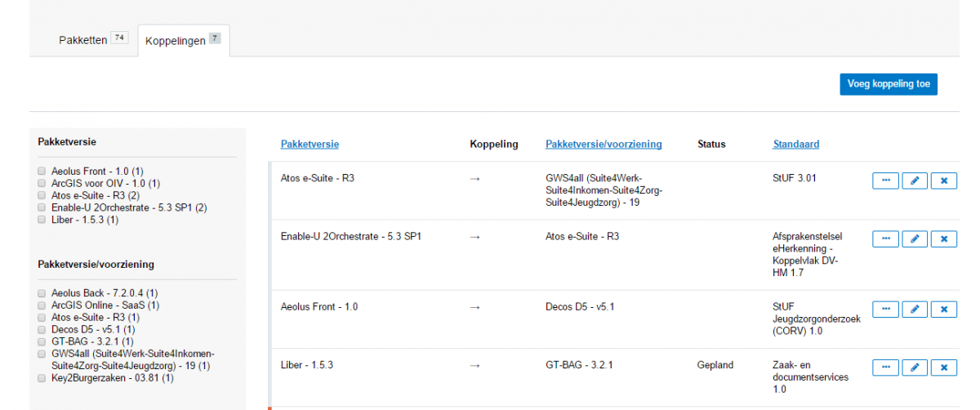Delete the Liber - 1.5.3 koppeling
Image resolution: width=980 pixels, height=410 pixels.
944,368
